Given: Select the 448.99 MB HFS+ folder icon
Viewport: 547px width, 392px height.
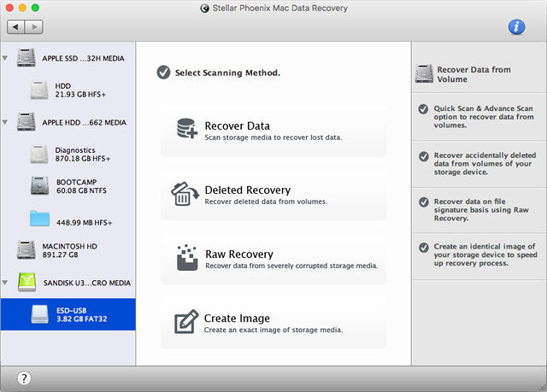Looking at the screenshot, I should pos(40,218).
